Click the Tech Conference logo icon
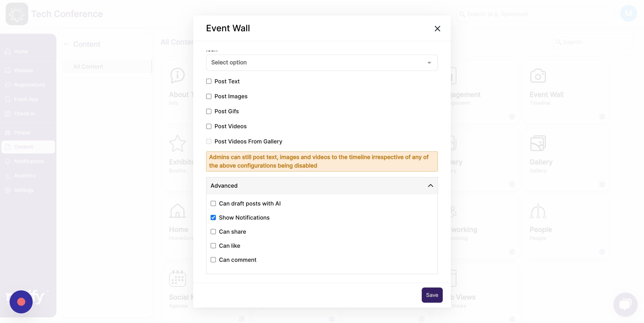644x323 pixels. [17, 14]
